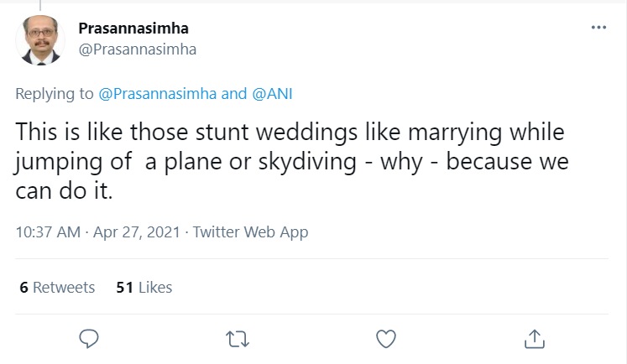This screenshot has height=364, width=627.
Task: Open the Twitter Web App source link
Action: 250,232
